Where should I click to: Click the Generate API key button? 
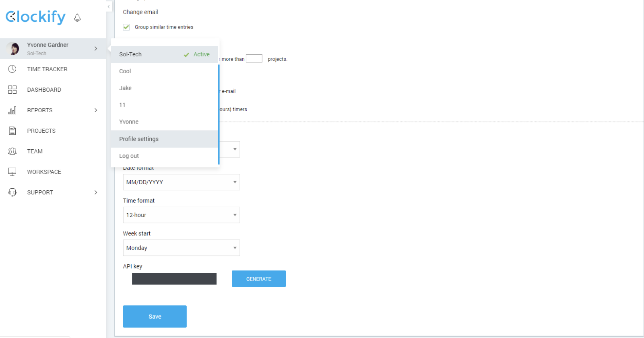pyautogui.click(x=258, y=279)
